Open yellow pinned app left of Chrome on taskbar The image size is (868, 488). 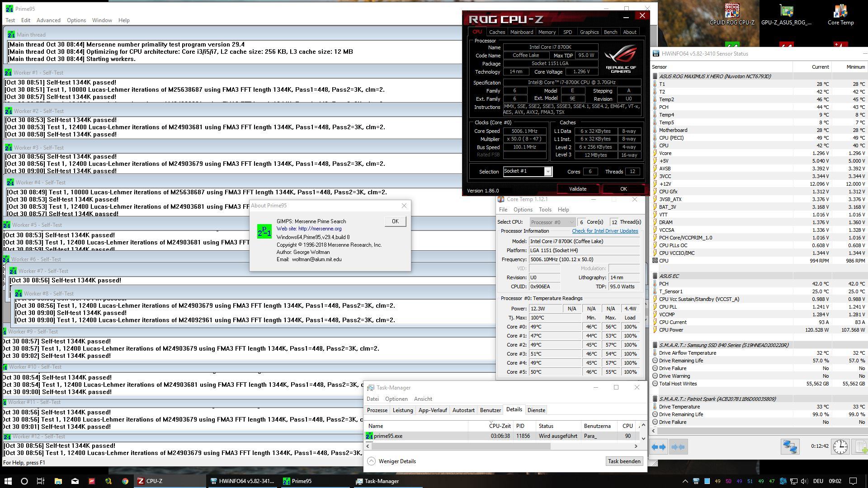point(108,481)
